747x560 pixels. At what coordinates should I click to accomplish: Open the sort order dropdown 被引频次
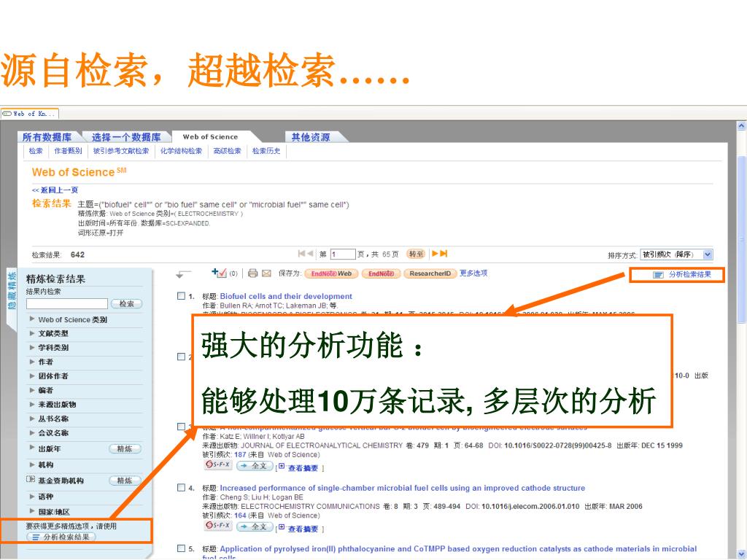(x=676, y=254)
